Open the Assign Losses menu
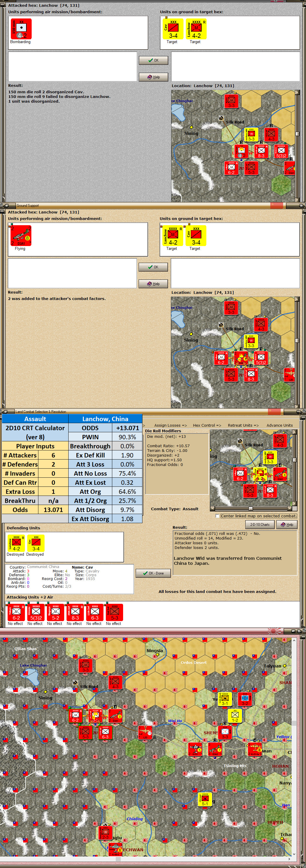This screenshot has height=868, width=306. [x=170, y=425]
